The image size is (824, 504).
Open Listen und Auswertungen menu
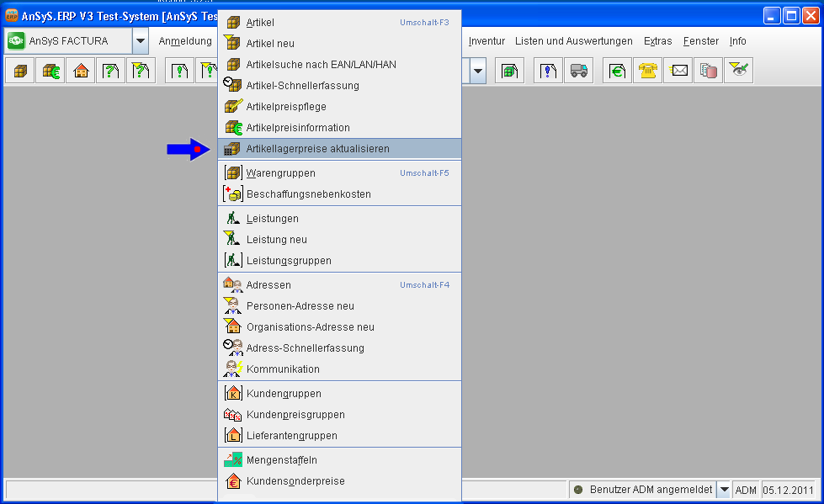(x=573, y=41)
